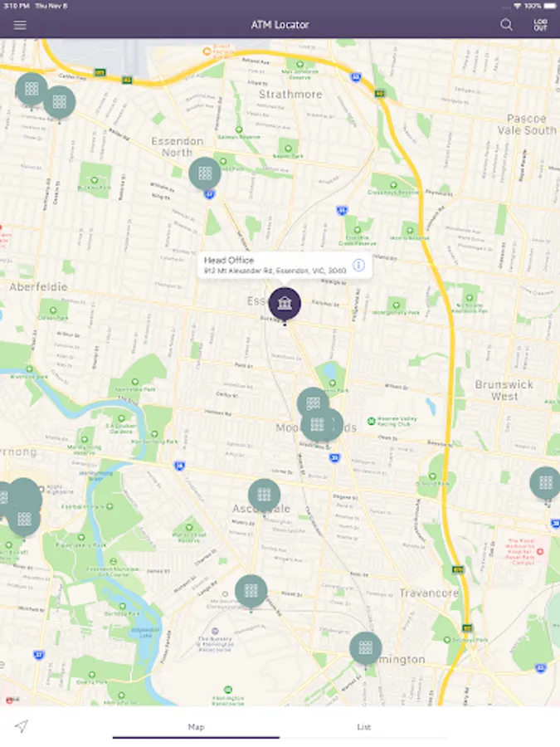The height and width of the screenshot is (747, 560).
Task: Open the search magnifier icon
Action: (506, 25)
